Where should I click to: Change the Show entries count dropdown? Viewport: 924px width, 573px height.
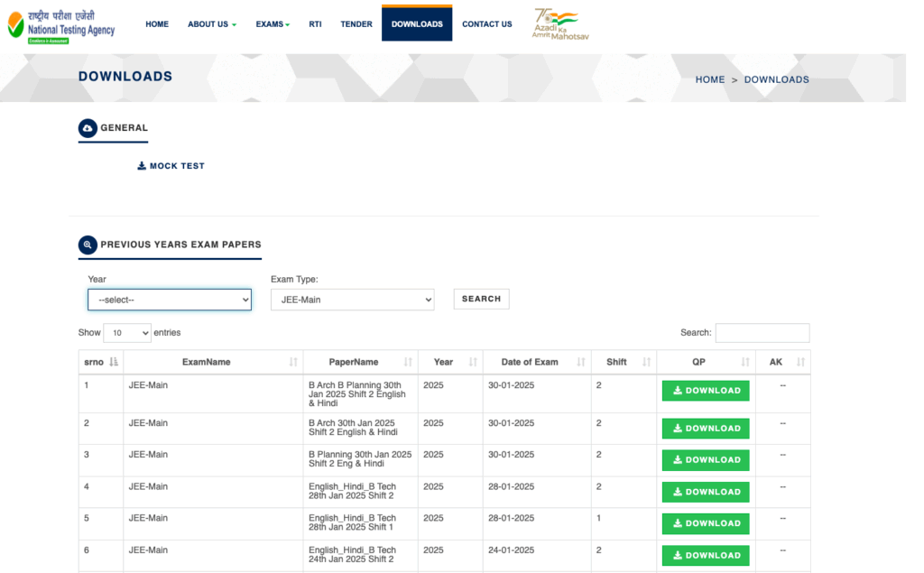(127, 333)
